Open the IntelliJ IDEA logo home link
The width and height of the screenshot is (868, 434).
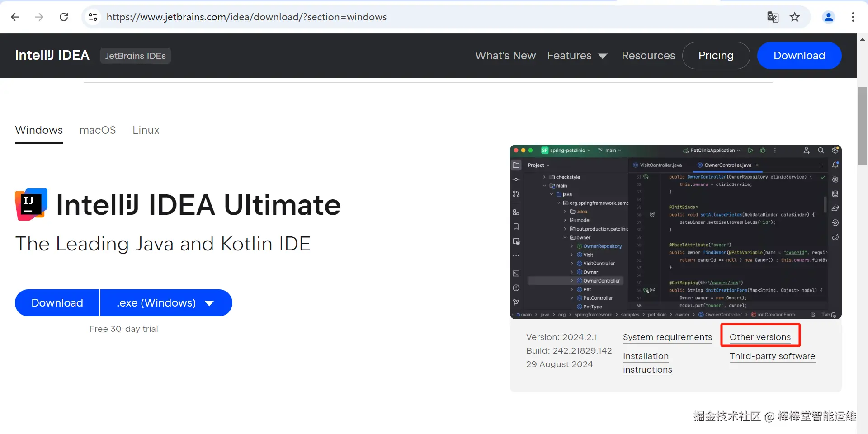click(x=52, y=55)
